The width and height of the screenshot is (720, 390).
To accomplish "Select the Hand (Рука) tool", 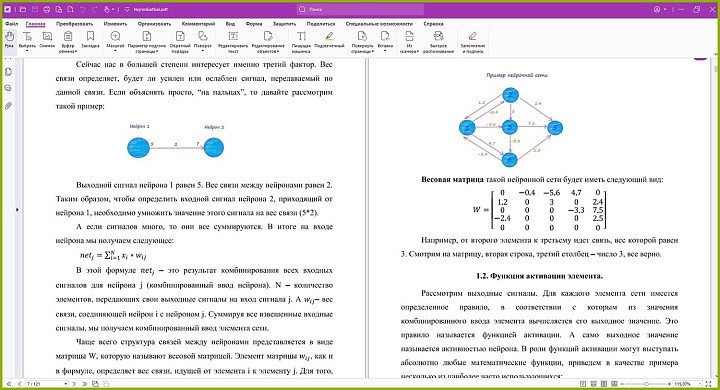I will (x=9, y=40).
